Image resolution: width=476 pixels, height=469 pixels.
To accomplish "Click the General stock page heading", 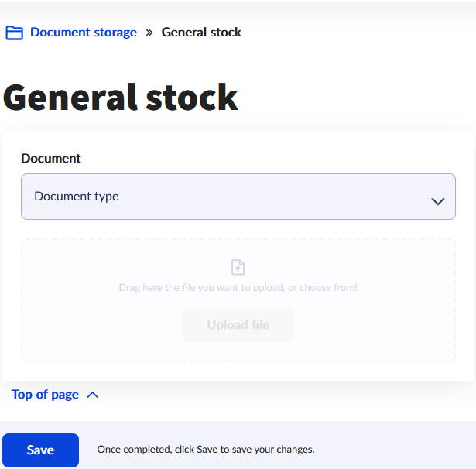I will pyautogui.click(x=121, y=98).
